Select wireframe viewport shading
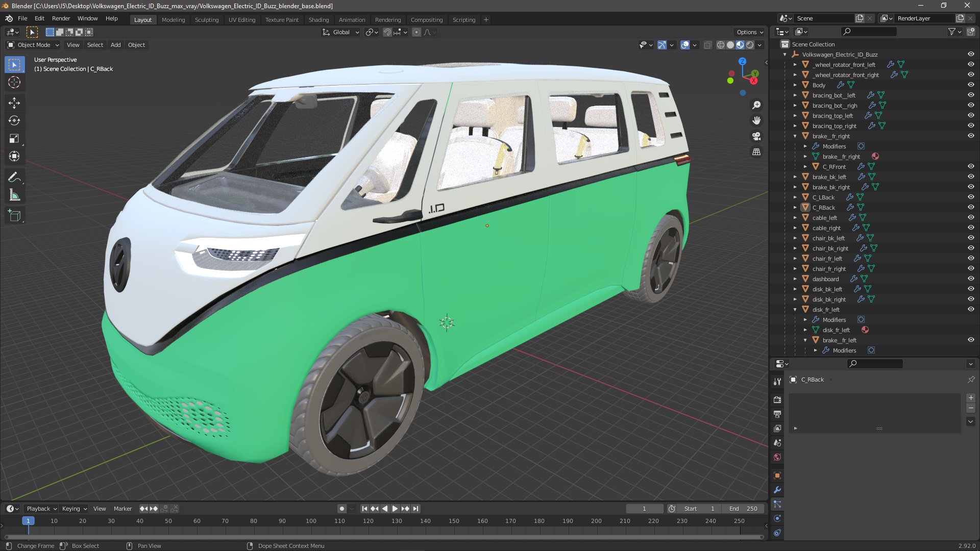The width and height of the screenshot is (980, 551). click(x=721, y=45)
